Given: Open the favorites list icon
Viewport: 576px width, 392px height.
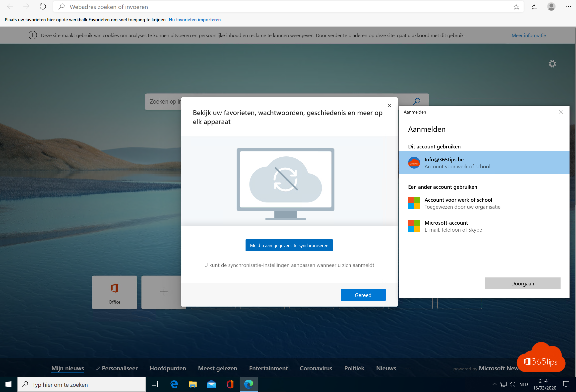Looking at the screenshot, I should [x=534, y=7].
